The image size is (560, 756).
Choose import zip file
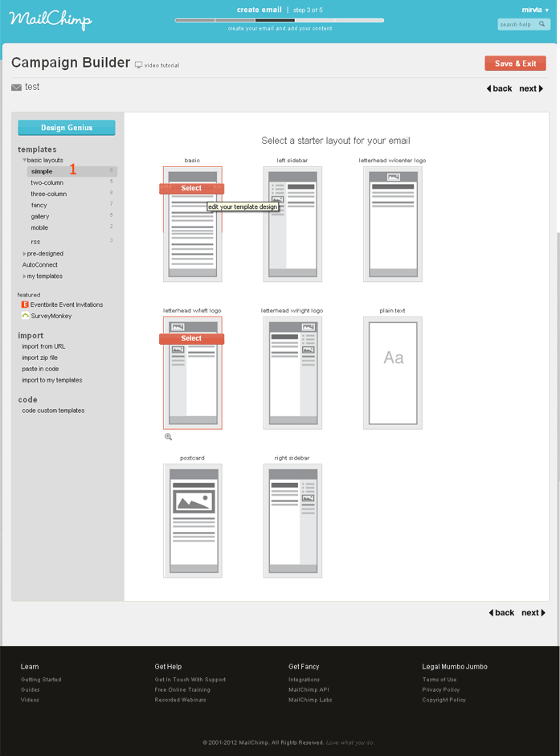click(39, 358)
